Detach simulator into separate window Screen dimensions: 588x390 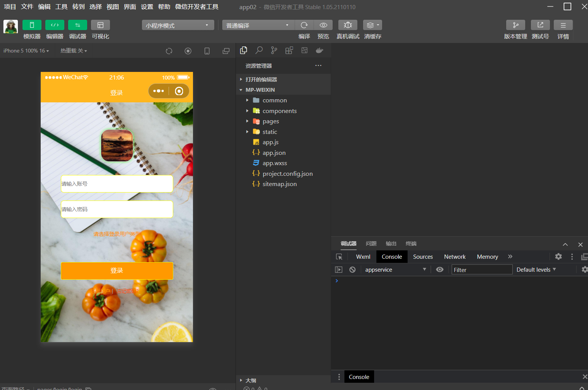pyautogui.click(x=226, y=51)
